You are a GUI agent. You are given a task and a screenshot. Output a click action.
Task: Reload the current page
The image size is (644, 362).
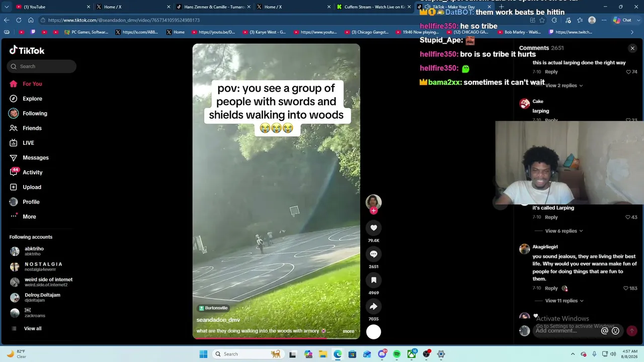coord(19,20)
